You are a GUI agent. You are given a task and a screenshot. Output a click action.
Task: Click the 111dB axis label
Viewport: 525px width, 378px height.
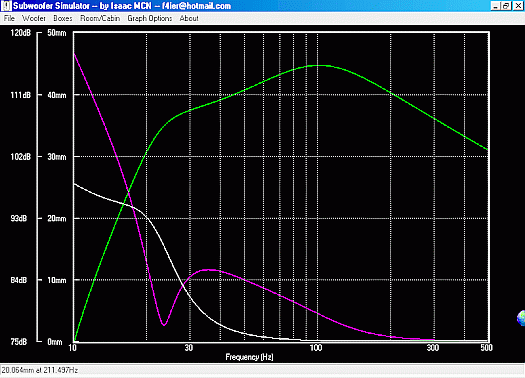(20, 95)
